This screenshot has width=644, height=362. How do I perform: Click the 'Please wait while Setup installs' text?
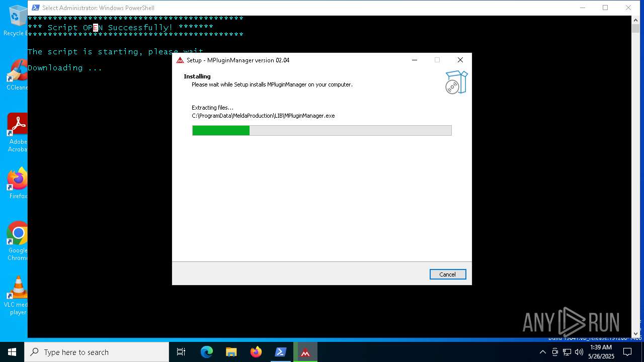pos(272,84)
